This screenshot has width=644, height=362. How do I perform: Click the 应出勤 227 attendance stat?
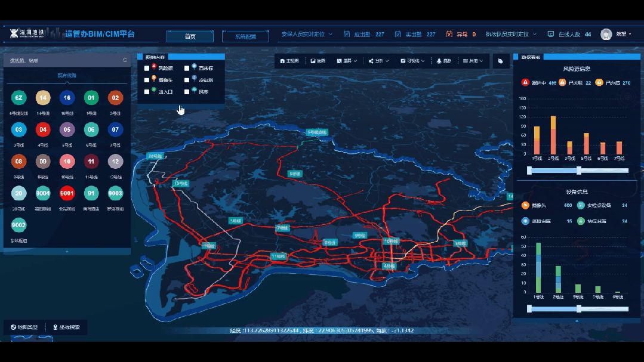[x=364, y=34]
